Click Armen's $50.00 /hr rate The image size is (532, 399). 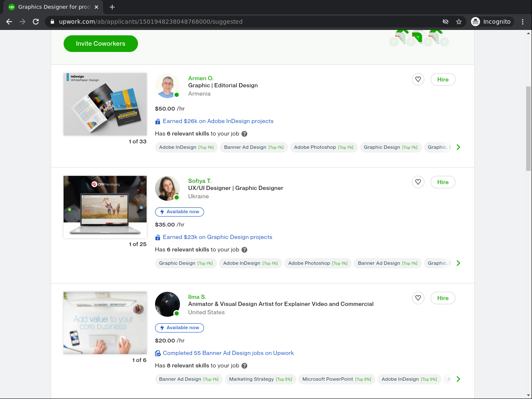[170, 109]
